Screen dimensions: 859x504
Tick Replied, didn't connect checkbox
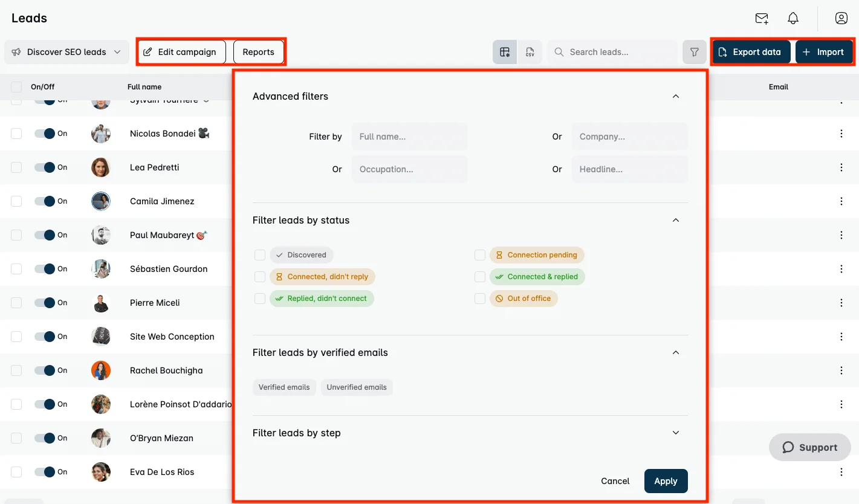click(260, 299)
